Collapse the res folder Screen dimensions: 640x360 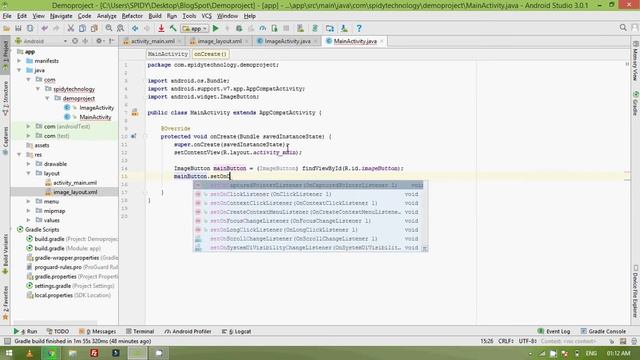[19, 155]
